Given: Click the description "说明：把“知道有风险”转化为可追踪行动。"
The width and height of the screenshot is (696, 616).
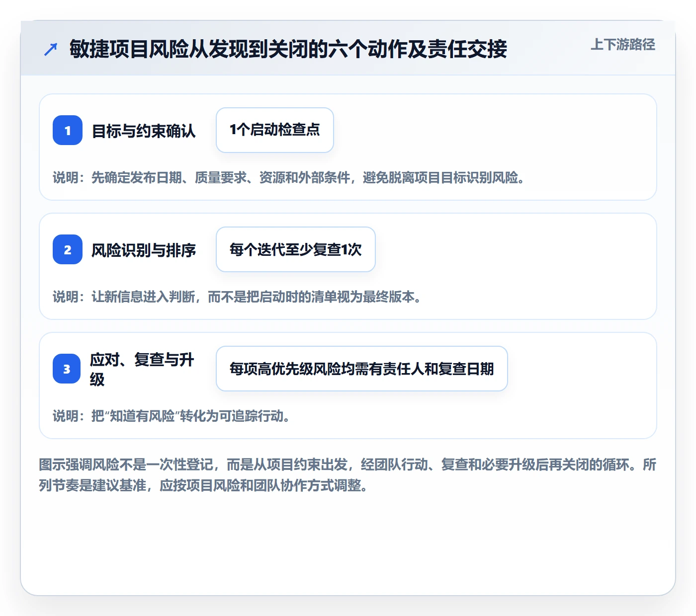Looking at the screenshot, I should pos(172,416).
